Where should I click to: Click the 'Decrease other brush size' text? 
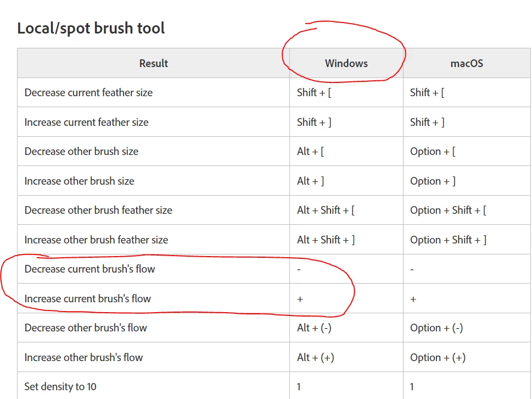tap(81, 151)
